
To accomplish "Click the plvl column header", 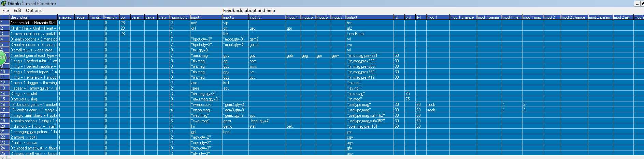I will [410, 17].
